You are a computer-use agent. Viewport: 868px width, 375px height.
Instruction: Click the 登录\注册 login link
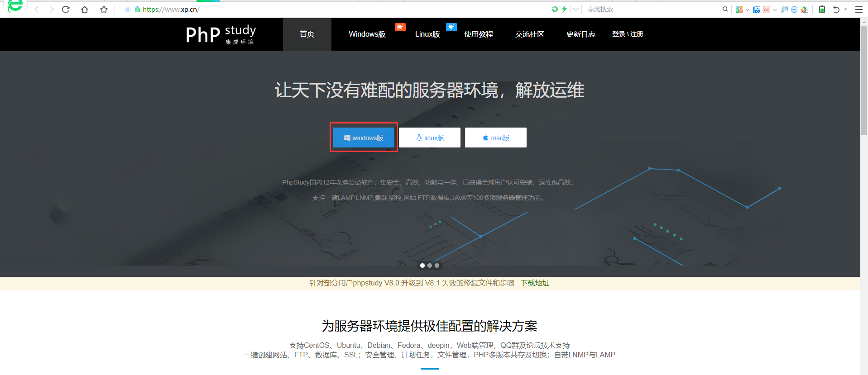tap(628, 34)
